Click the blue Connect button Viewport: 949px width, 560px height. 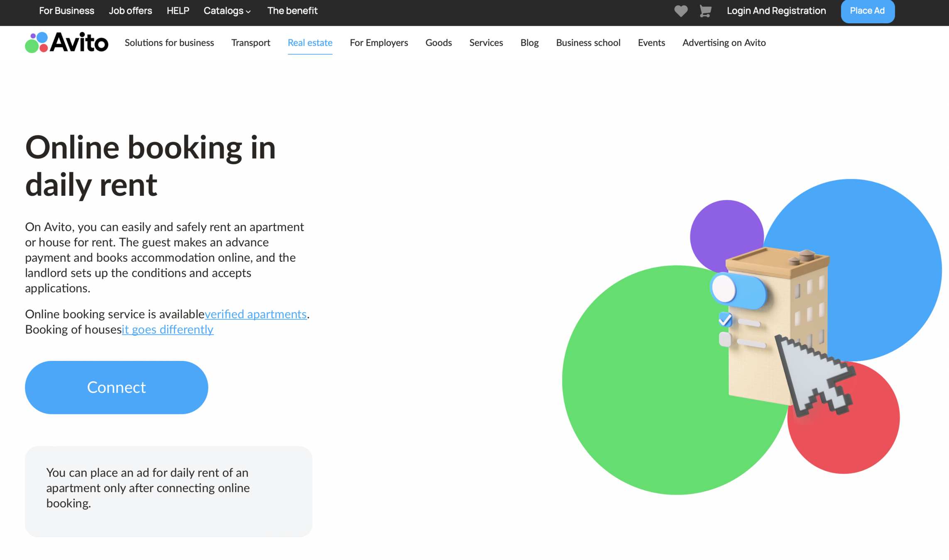(x=116, y=387)
